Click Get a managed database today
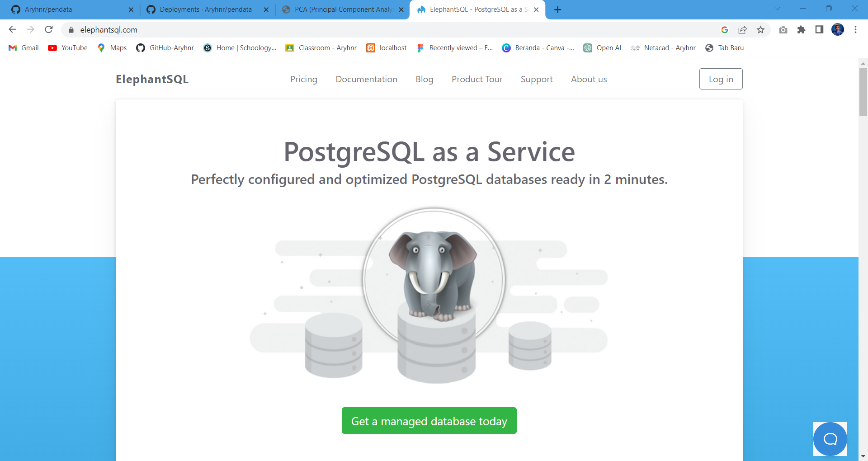Image resolution: width=868 pixels, height=461 pixels. [x=429, y=421]
